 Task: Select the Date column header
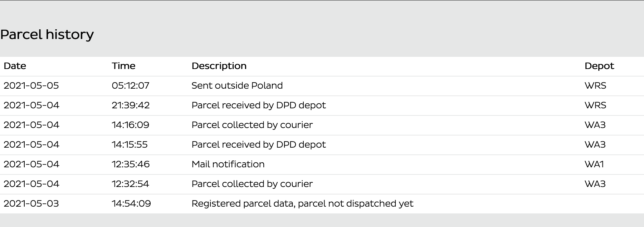(15, 66)
